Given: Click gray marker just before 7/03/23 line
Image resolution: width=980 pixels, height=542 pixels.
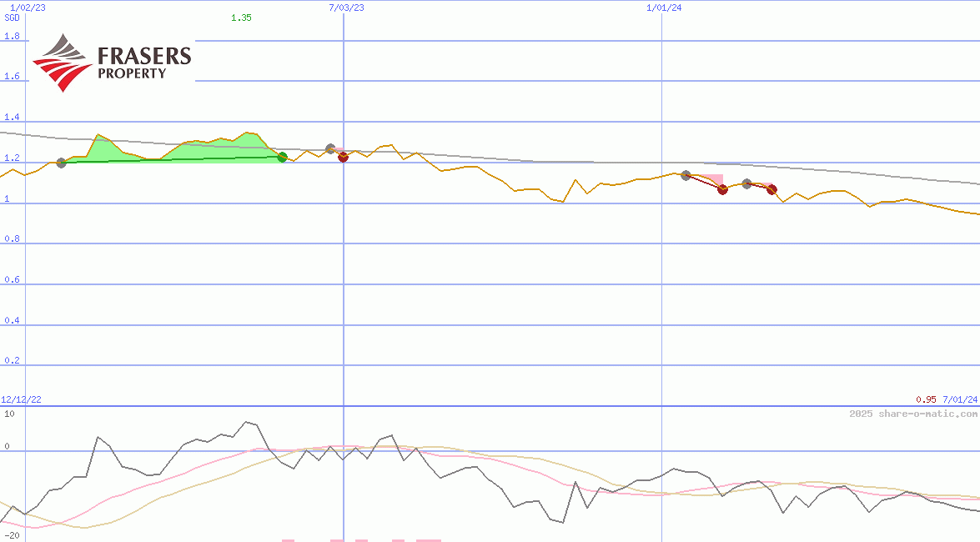Looking at the screenshot, I should coord(330,149).
